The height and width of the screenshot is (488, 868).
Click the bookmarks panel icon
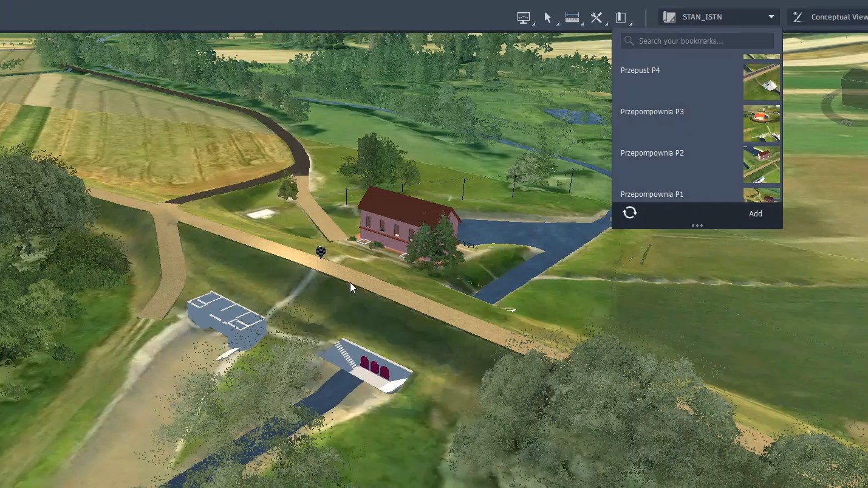tap(620, 16)
